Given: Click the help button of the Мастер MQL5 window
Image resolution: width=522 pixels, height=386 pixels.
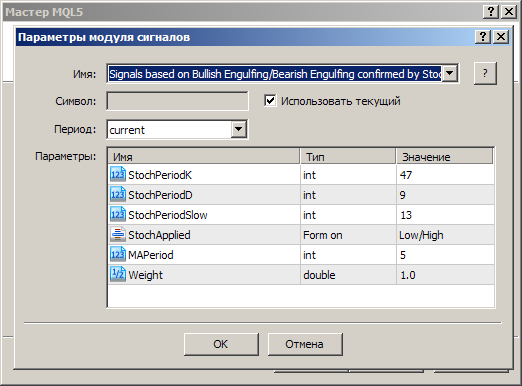Looking at the screenshot, I should [x=491, y=12].
